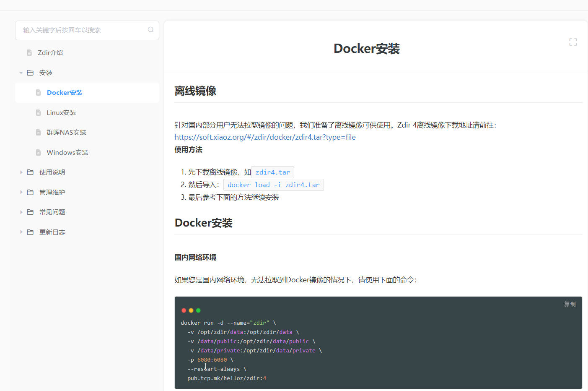588x391 pixels.
Task: Open the Linux安装 sidebar page
Action: (61, 112)
